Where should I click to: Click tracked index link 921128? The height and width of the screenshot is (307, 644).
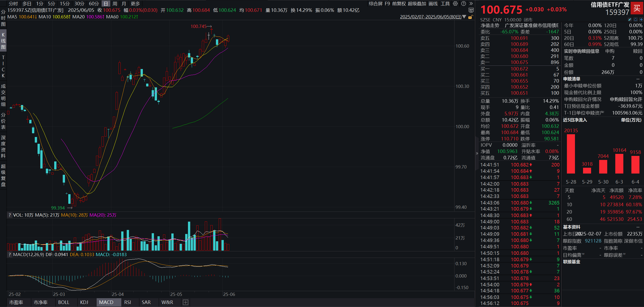point(593,241)
